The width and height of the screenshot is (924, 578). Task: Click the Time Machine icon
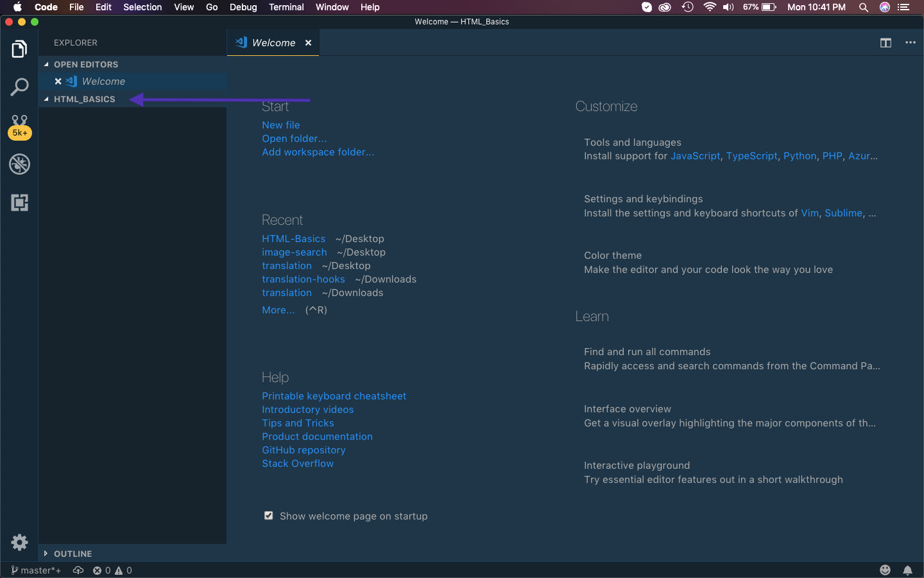[x=688, y=7]
